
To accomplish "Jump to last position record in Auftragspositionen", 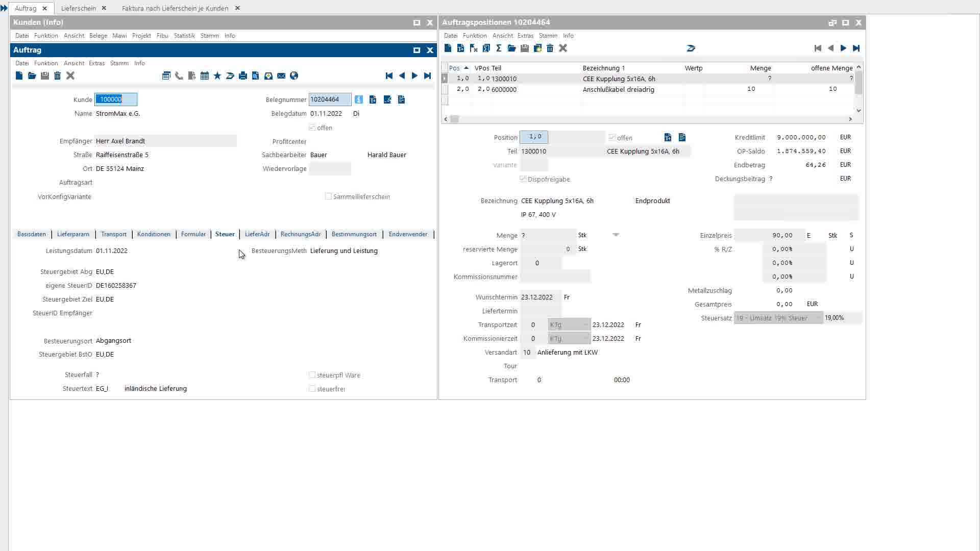I will (856, 48).
